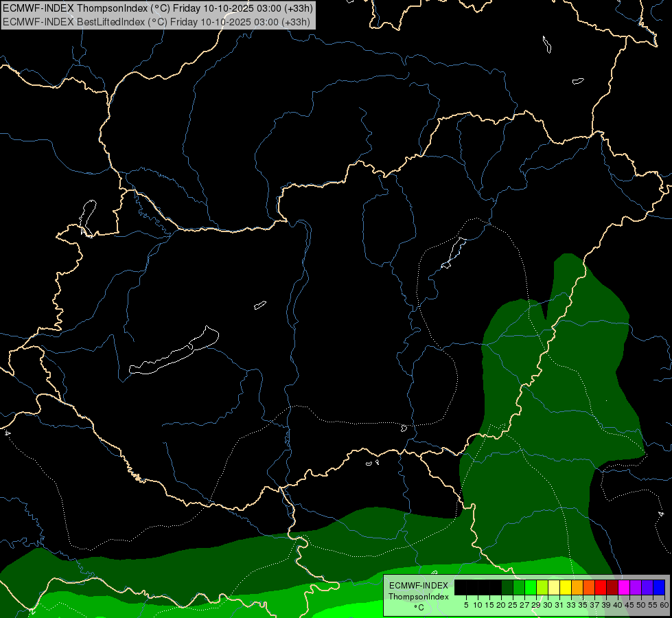Select the pale yellow 30–31 legend swatch
The height and width of the screenshot is (618, 672).
(554, 587)
